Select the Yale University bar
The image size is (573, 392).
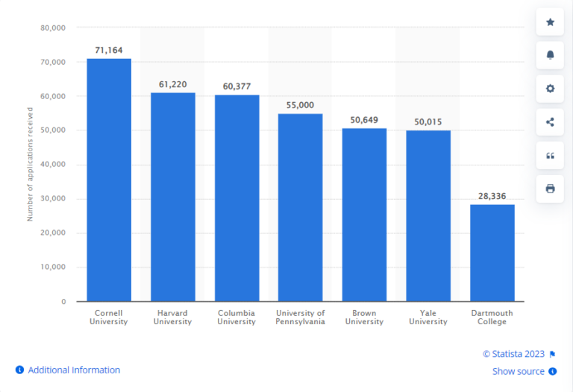point(428,216)
